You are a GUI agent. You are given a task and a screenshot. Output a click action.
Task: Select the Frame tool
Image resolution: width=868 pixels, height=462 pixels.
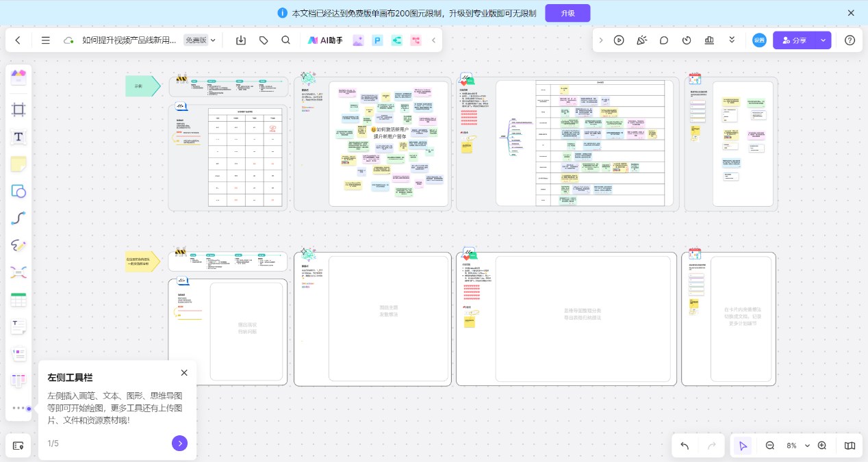[18, 110]
